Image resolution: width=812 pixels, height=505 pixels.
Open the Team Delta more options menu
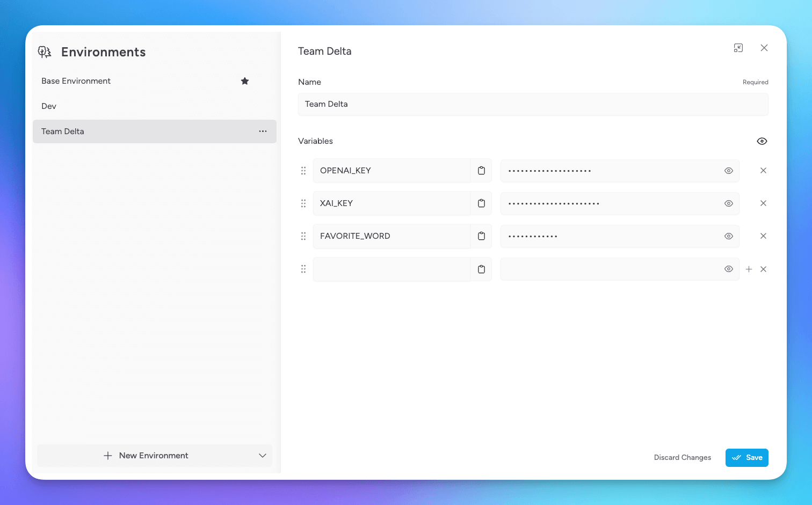coord(263,131)
